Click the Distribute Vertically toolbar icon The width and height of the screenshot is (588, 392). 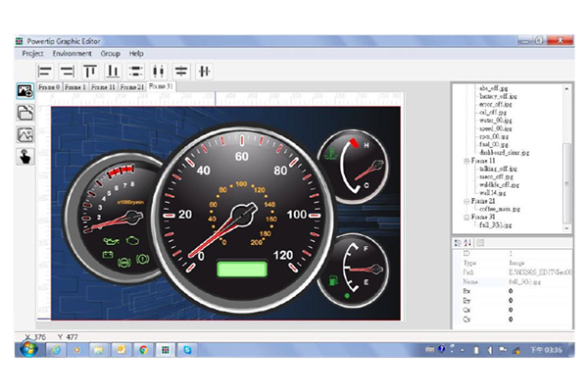(x=136, y=72)
